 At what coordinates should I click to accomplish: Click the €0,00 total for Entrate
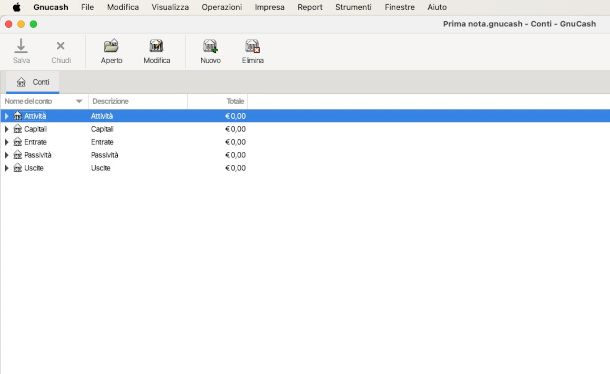(x=235, y=142)
